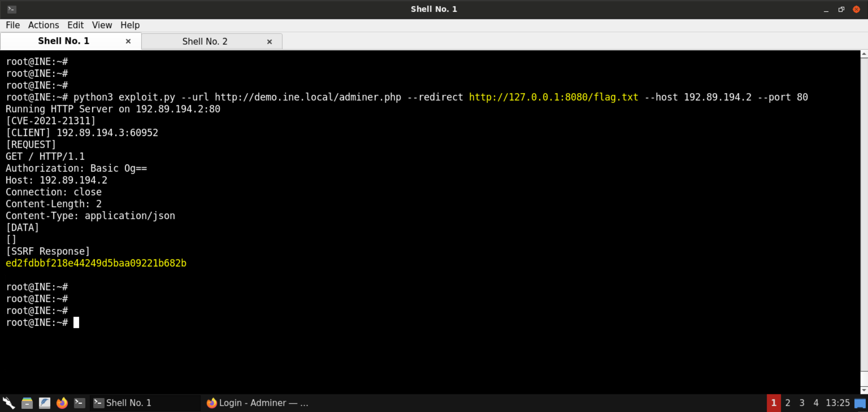
Task: Click the Shell No. 1 taskbar window button
Action: click(x=129, y=403)
